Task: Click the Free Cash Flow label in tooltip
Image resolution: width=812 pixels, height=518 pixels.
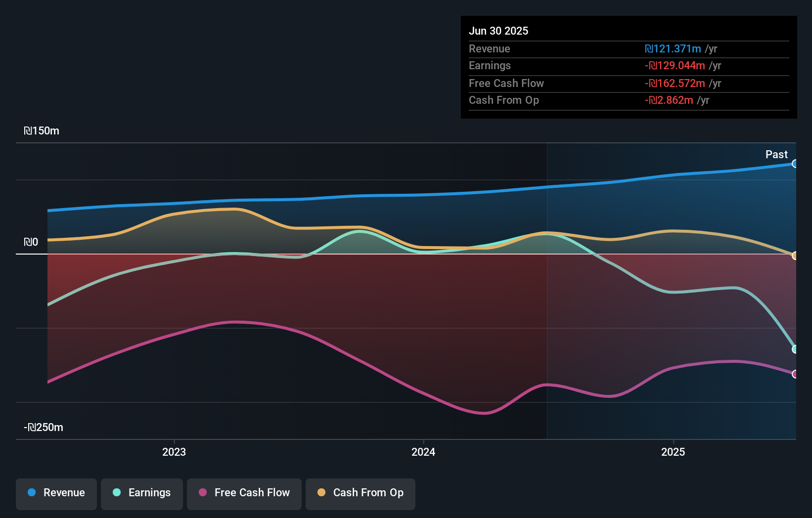Action: coord(506,84)
